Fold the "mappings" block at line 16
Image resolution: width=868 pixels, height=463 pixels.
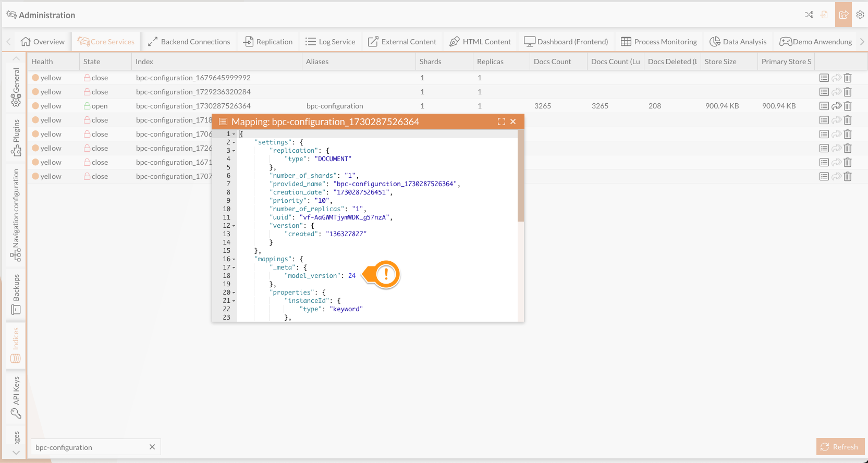coord(234,259)
